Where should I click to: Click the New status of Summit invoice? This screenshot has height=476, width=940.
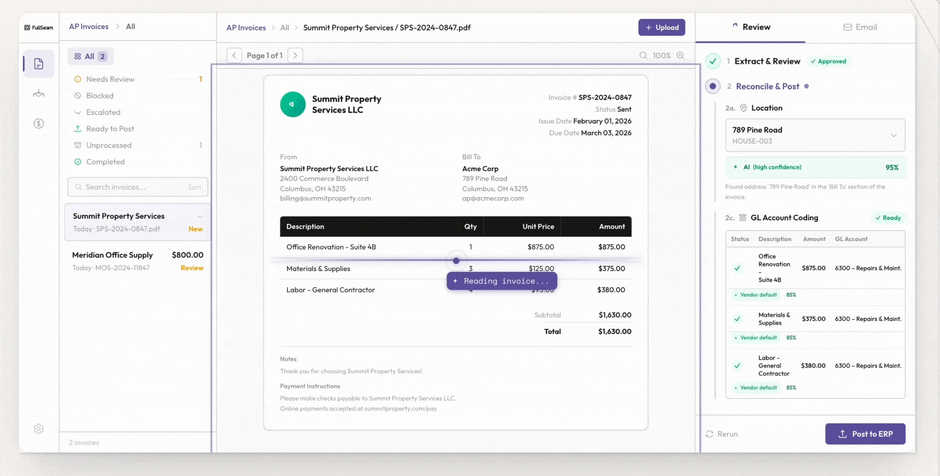[195, 229]
